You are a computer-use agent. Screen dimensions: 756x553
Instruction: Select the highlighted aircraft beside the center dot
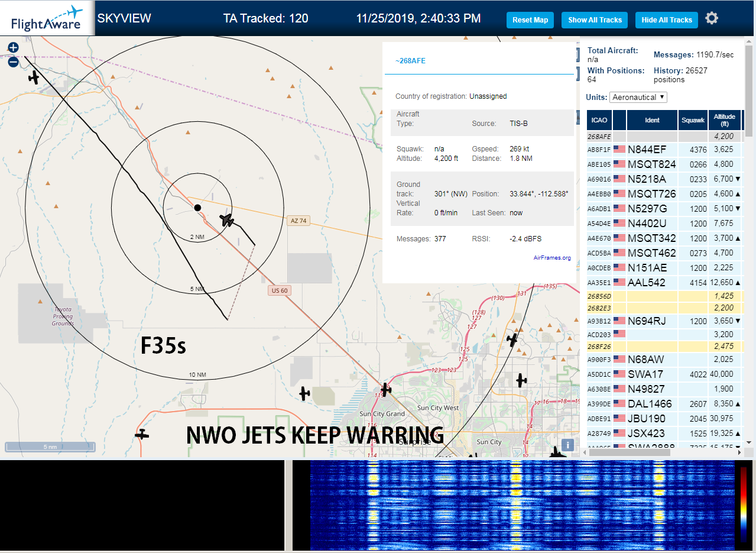point(227,220)
